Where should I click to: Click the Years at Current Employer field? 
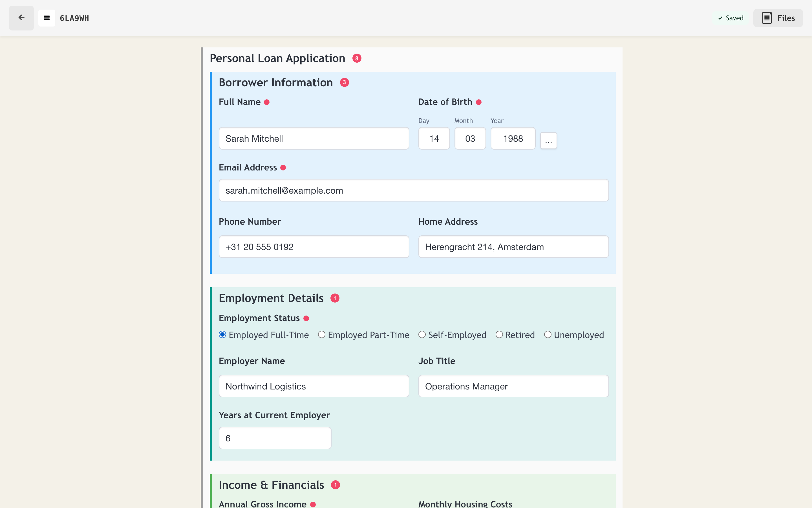point(275,438)
